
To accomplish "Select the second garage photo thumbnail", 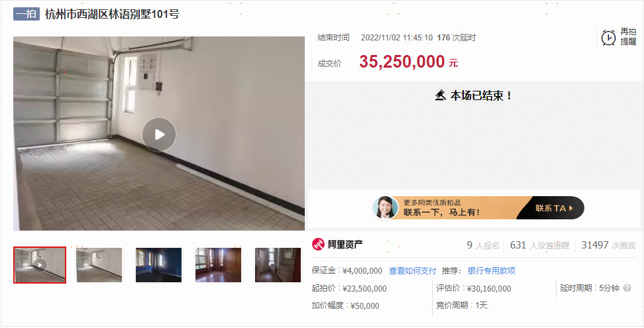I will (99, 265).
